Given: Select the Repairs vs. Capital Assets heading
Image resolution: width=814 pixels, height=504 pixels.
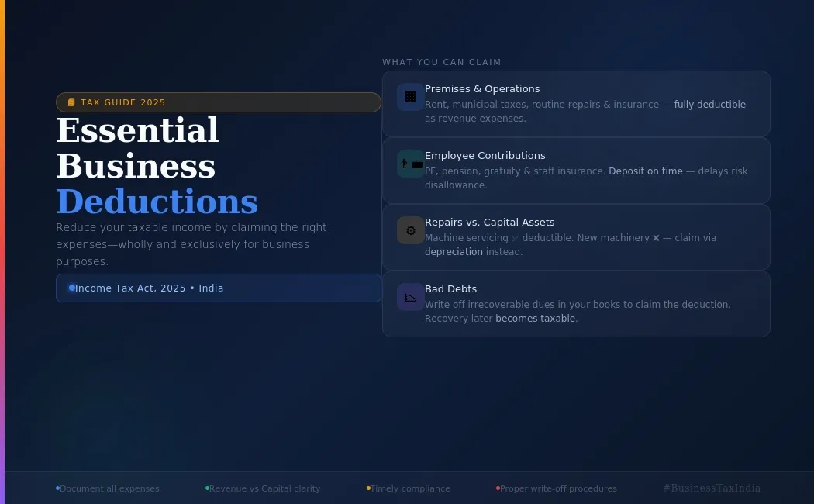Looking at the screenshot, I should (490, 223).
